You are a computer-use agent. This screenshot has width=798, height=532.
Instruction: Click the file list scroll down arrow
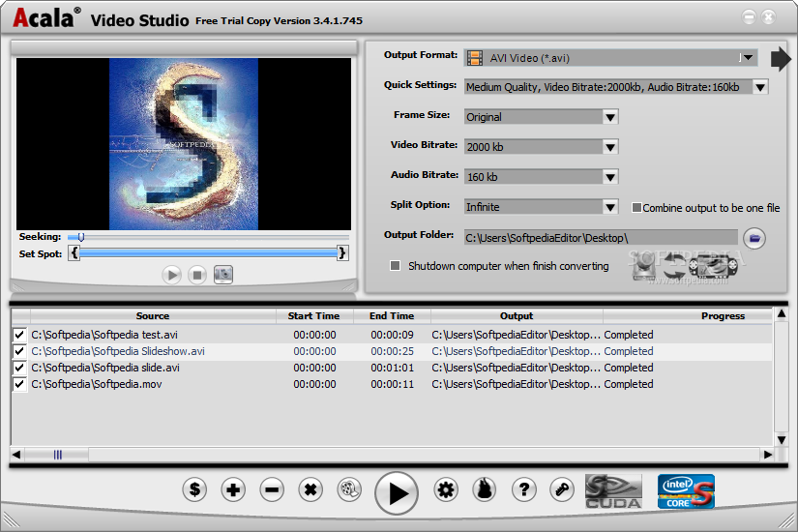(x=782, y=440)
